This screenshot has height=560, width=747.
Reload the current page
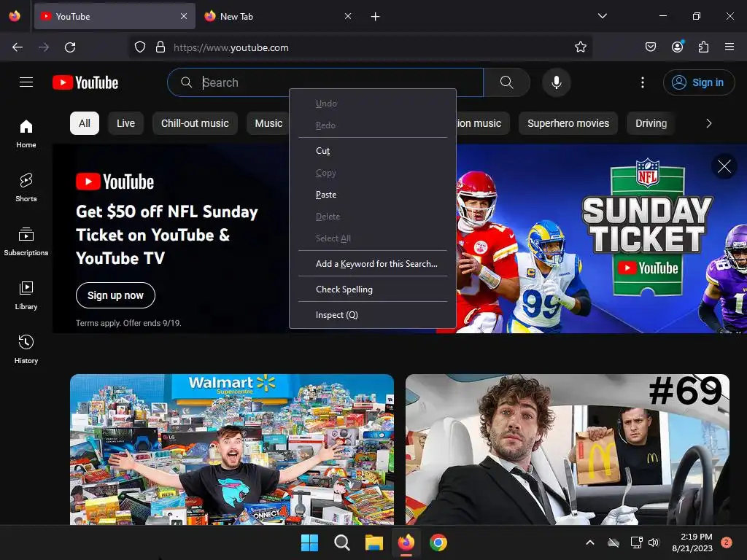pos(70,47)
